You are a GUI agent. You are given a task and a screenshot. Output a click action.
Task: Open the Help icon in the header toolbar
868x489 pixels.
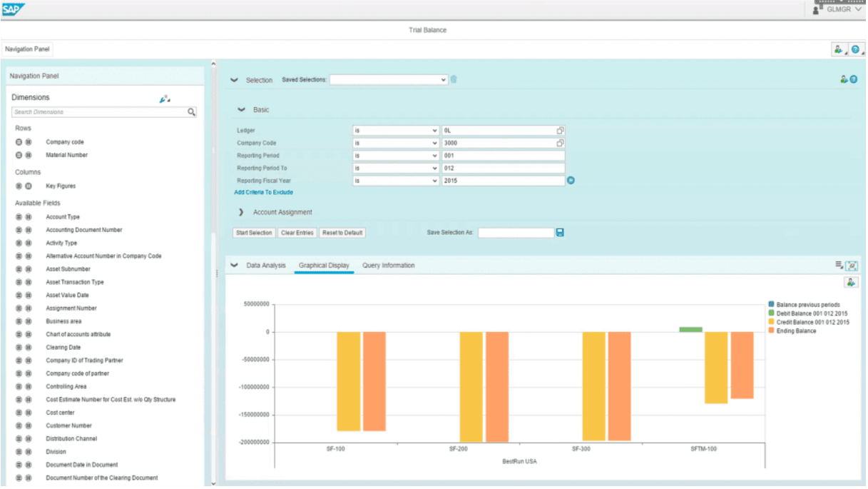[855, 49]
